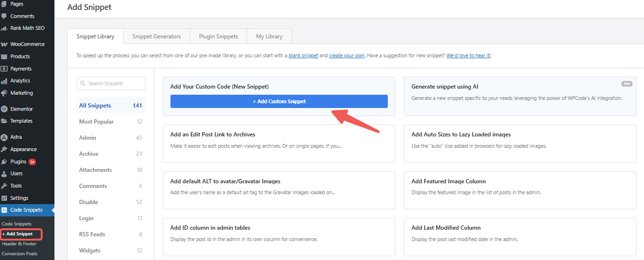Switch to the Snippet Generators tab

coord(156,36)
